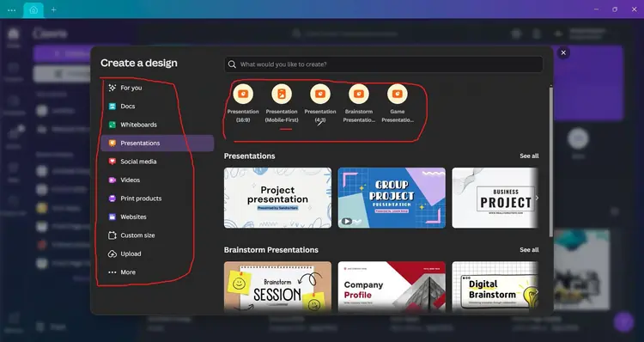Show next templates in Presentations row
644x342 pixels.
click(537, 198)
